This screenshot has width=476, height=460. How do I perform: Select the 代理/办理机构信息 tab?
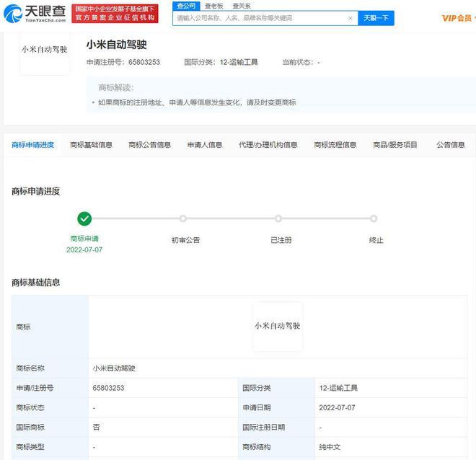pyautogui.click(x=268, y=145)
